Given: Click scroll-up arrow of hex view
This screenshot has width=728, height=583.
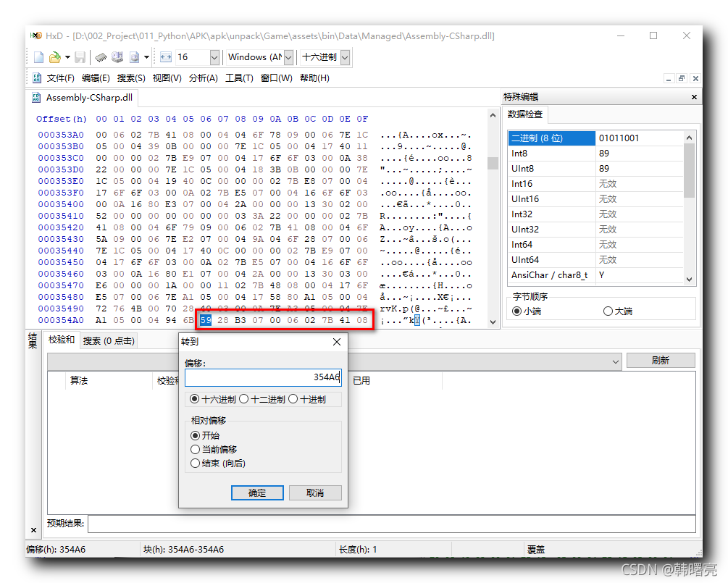Looking at the screenshot, I should 493,114.
